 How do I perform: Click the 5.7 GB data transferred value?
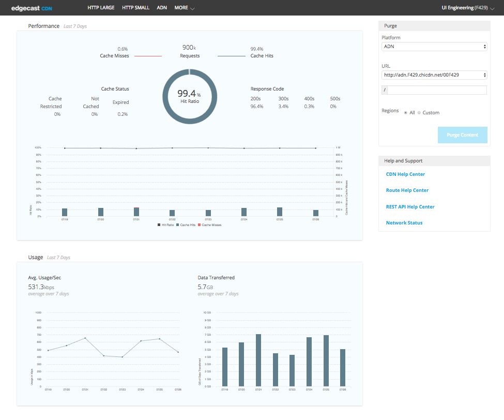pos(205,287)
